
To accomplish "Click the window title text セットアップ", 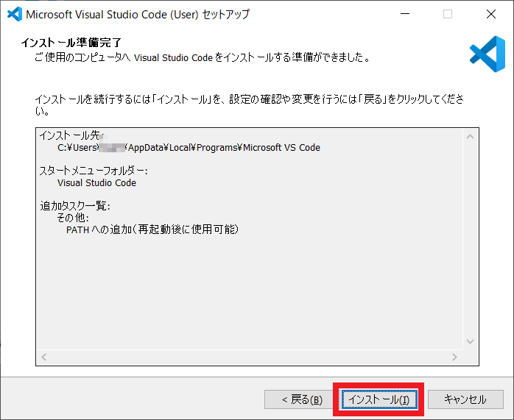I will 226,15.
